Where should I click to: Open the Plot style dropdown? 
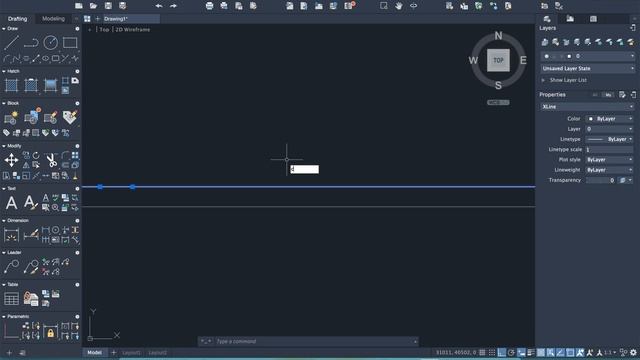point(610,160)
